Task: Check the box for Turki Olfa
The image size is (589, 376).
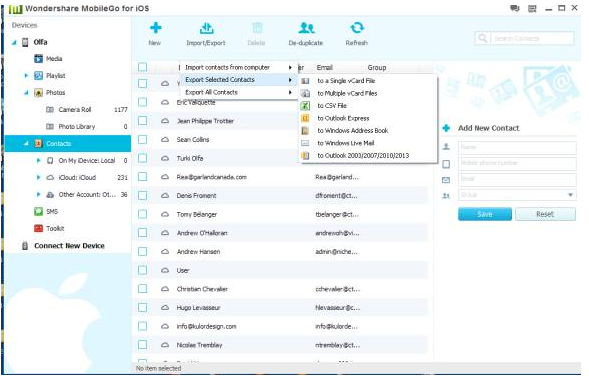Action: pyautogui.click(x=142, y=158)
